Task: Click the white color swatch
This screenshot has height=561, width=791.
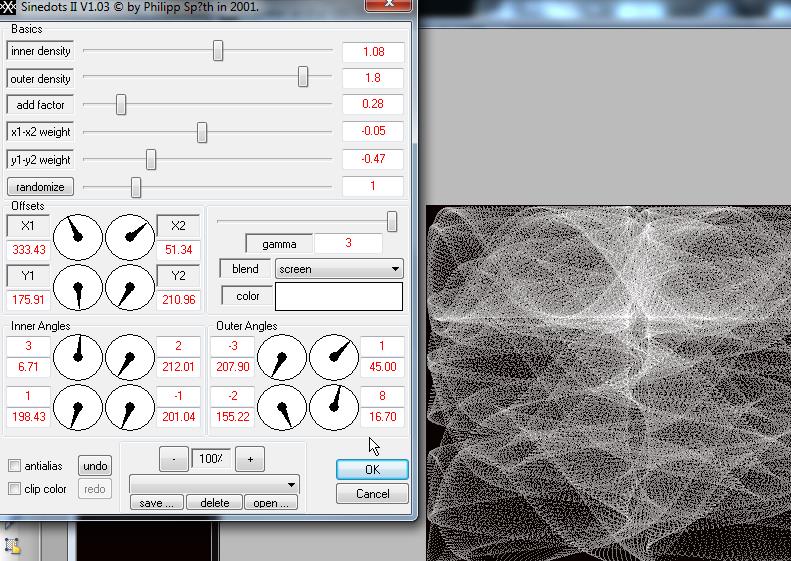Action: point(339,296)
